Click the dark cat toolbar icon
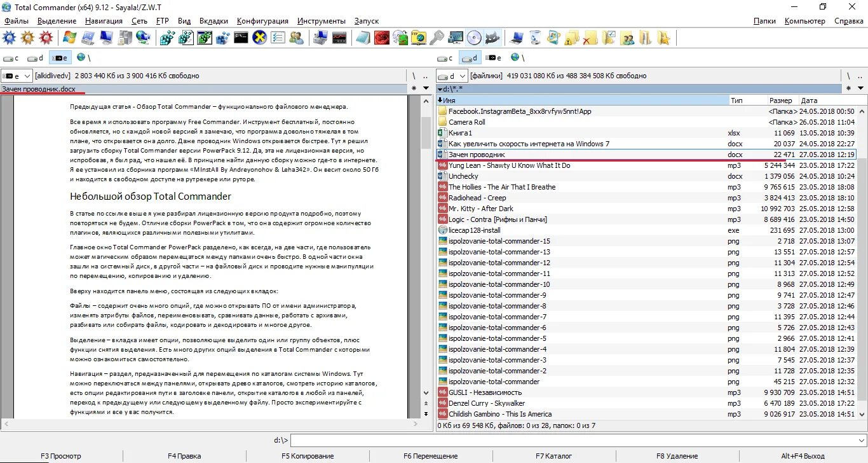The width and height of the screenshot is (868, 463). point(492,38)
